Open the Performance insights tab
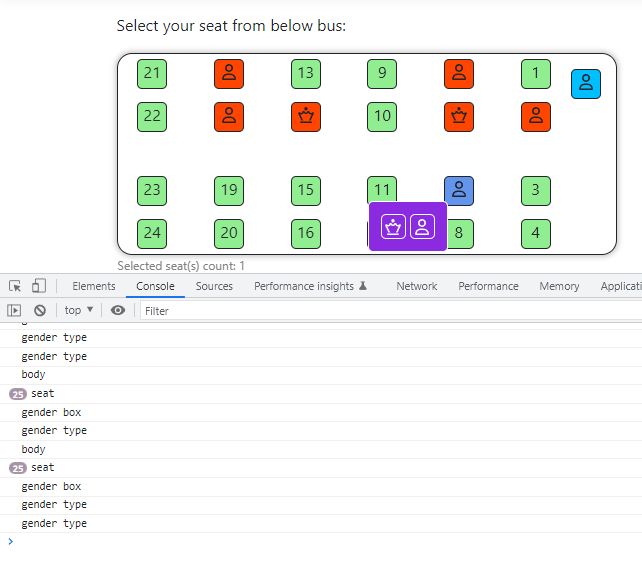The width and height of the screenshot is (642, 561). 310,286
